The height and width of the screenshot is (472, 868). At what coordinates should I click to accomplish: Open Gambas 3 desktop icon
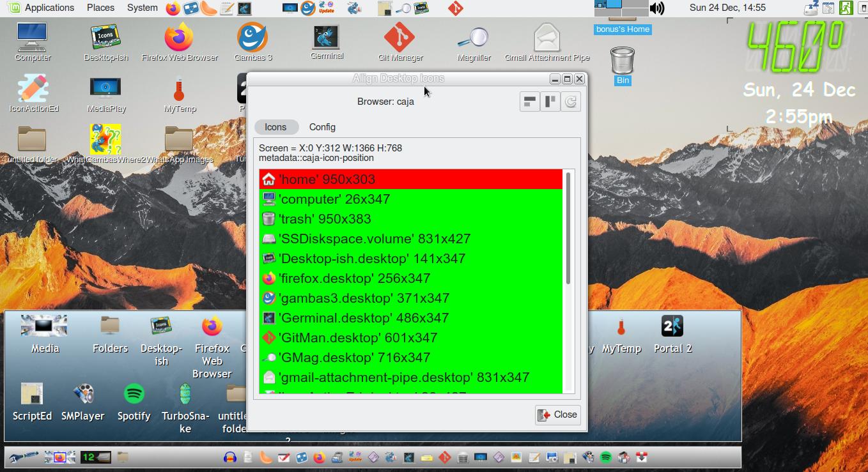coord(253,41)
